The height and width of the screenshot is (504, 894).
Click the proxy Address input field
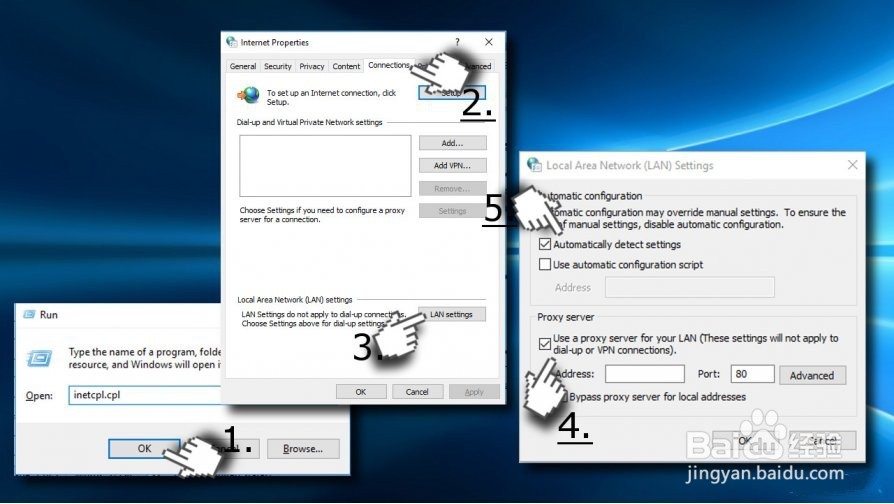point(645,374)
